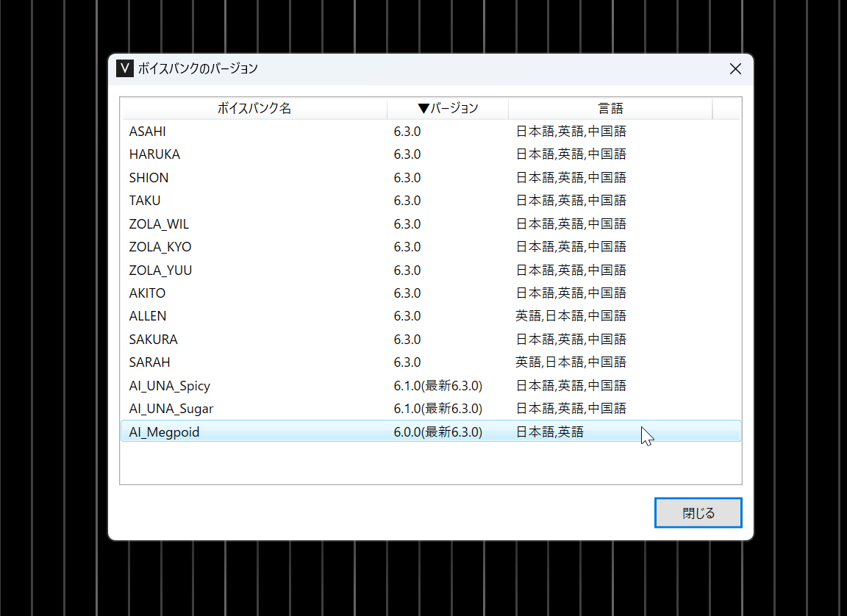Image resolution: width=847 pixels, height=616 pixels.
Task: Select the ZOLA_YUU voicebank row
Action: tap(431, 270)
